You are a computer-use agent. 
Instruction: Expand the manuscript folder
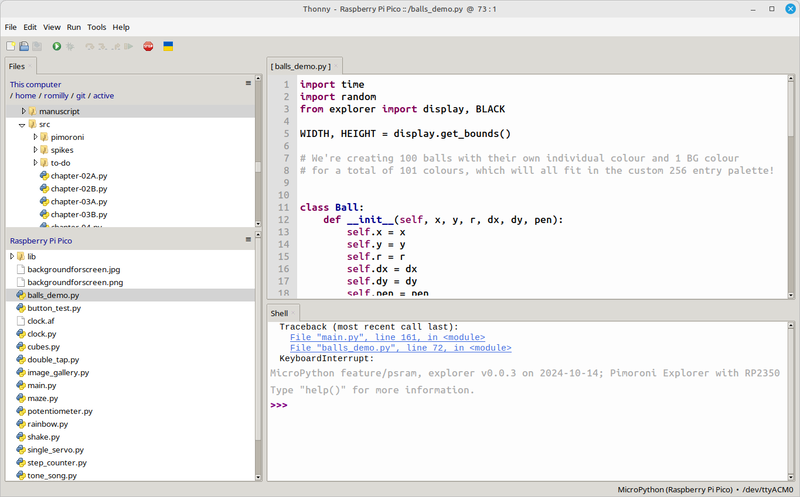coord(23,111)
